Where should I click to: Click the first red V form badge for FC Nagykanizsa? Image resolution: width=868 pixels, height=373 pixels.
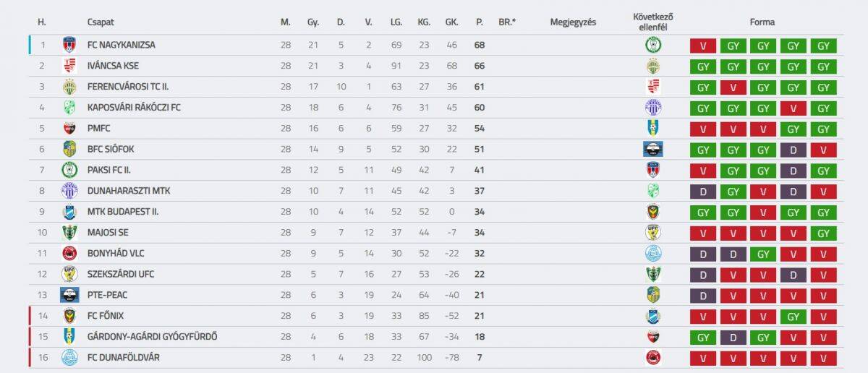[x=703, y=46]
